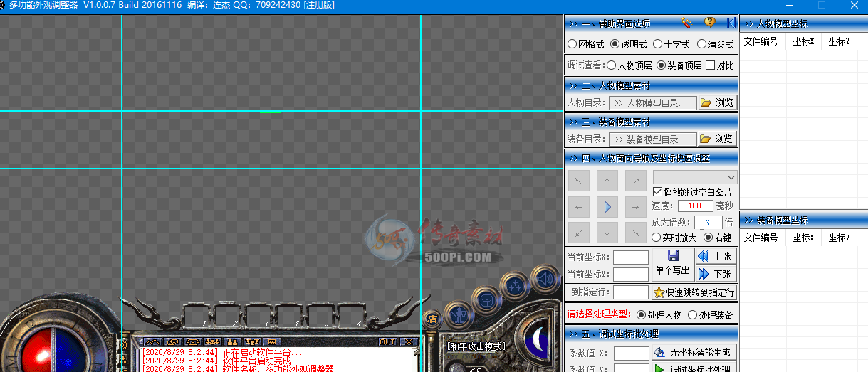
Task: Choose 处理人物 processing type
Action: pos(659,315)
